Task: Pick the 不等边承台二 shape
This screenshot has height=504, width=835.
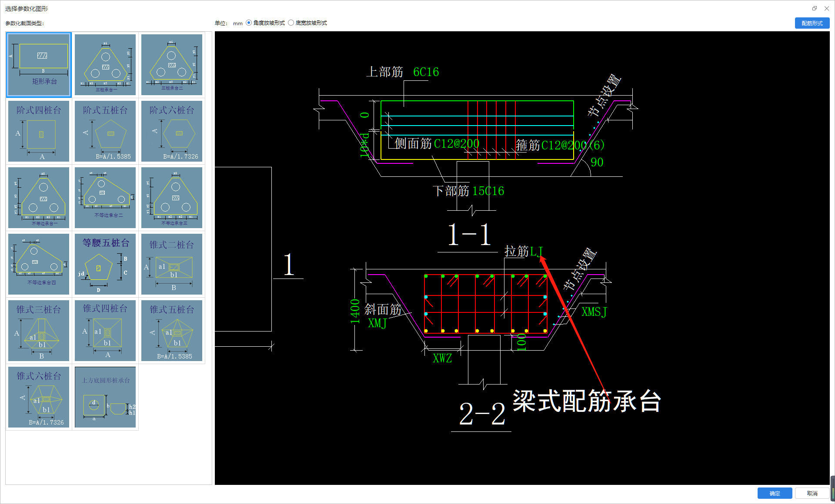Action: pos(105,198)
